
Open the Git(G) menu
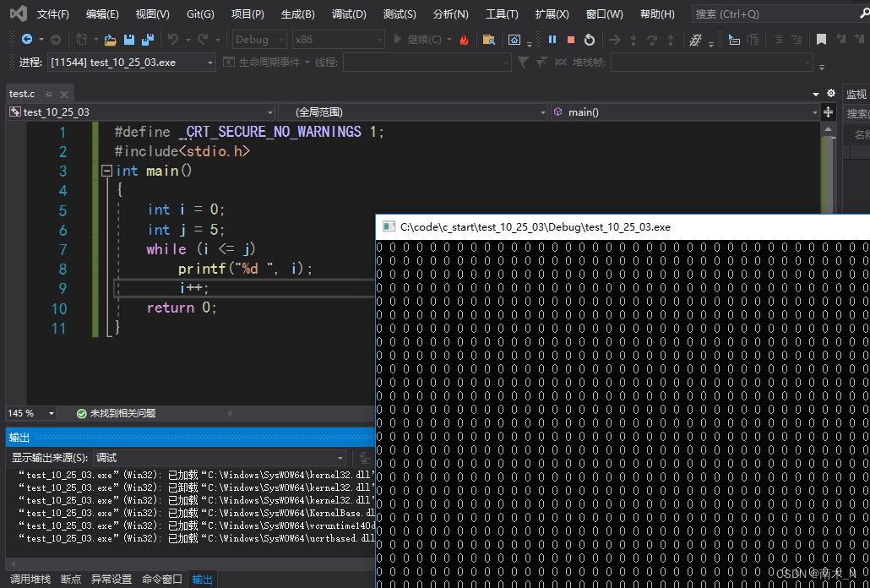point(200,14)
